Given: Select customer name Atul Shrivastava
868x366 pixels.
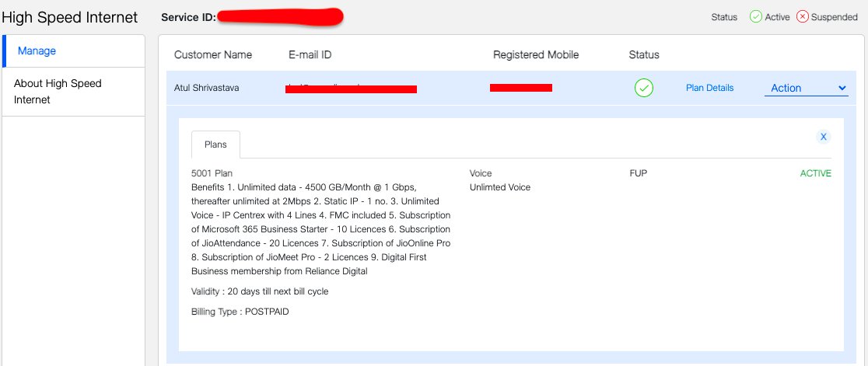Looking at the screenshot, I should point(206,88).
